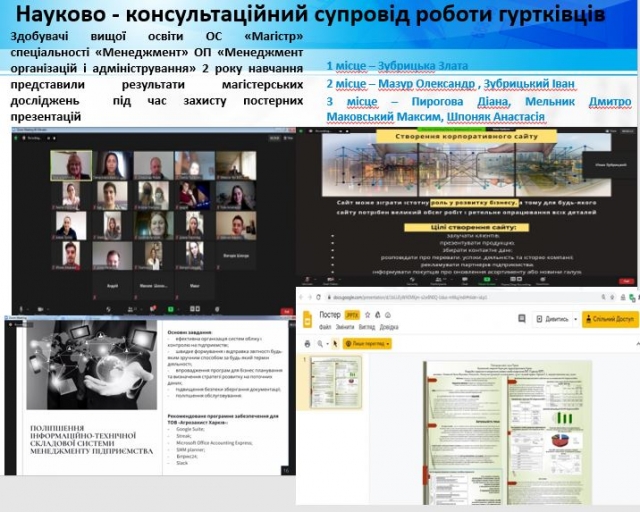
Task: Click the Макс participant tile
Action: 195,286
